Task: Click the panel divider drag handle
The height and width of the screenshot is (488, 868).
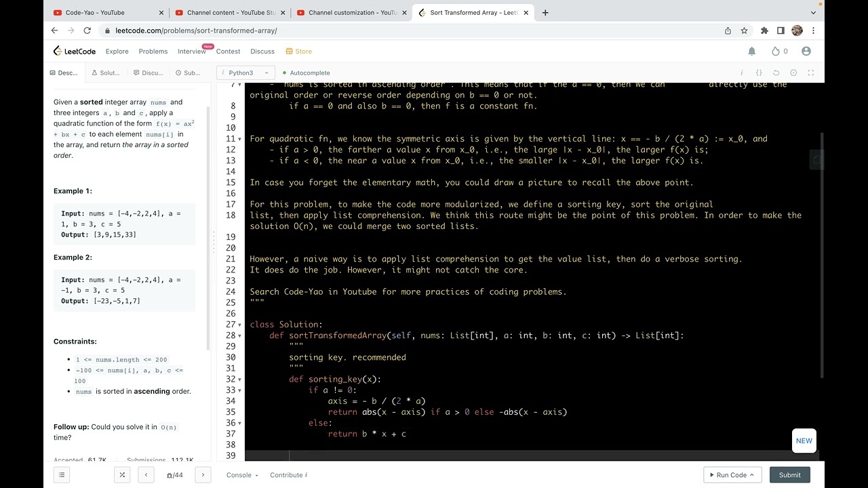Action: (214, 242)
